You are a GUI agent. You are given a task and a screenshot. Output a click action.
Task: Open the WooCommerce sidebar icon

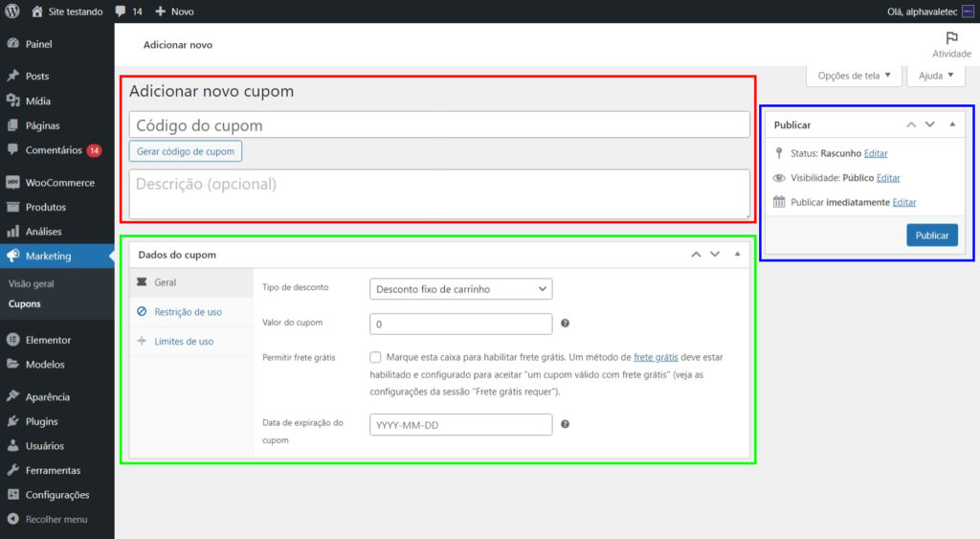(x=12, y=183)
